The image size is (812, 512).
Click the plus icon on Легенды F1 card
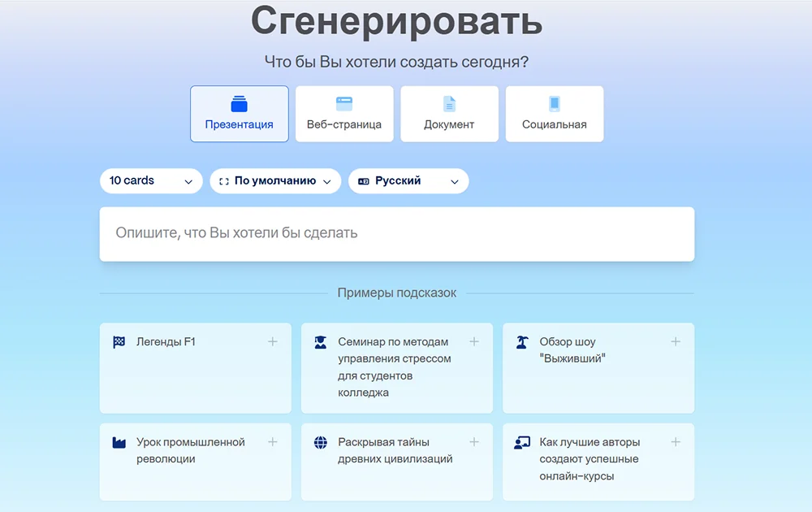point(273,342)
